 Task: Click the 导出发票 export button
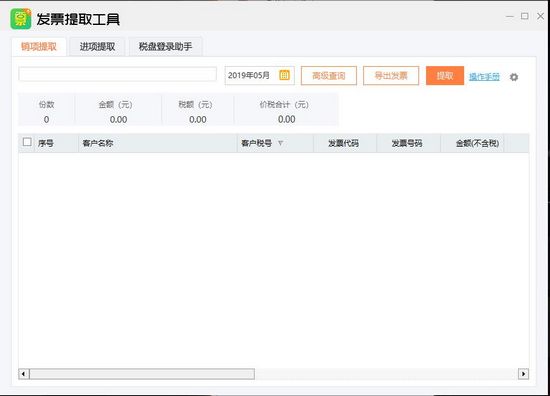pos(391,76)
